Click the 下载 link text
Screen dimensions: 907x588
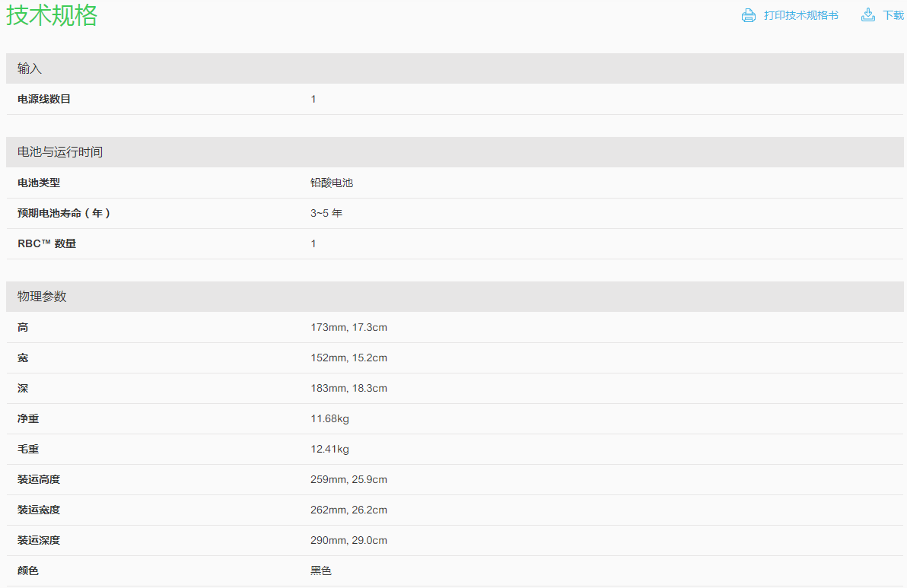pyautogui.click(x=893, y=15)
